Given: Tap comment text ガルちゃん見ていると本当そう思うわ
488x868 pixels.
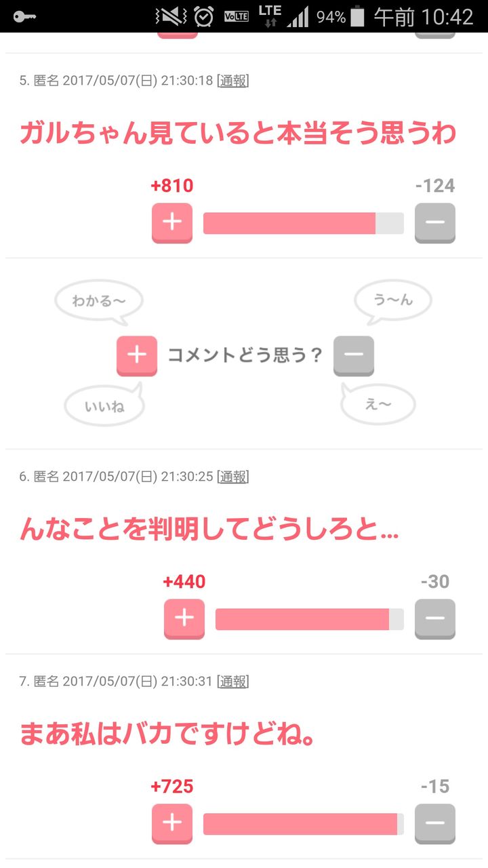Looking at the screenshot, I should click(237, 133).
